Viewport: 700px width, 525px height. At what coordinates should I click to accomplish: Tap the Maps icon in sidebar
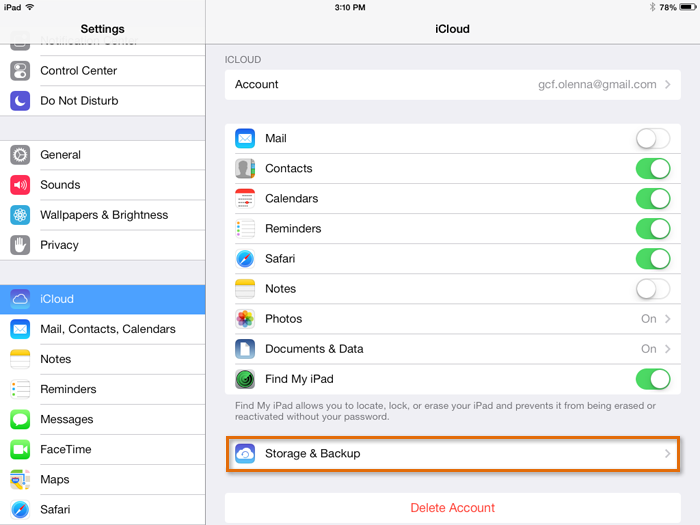point(20,479)
